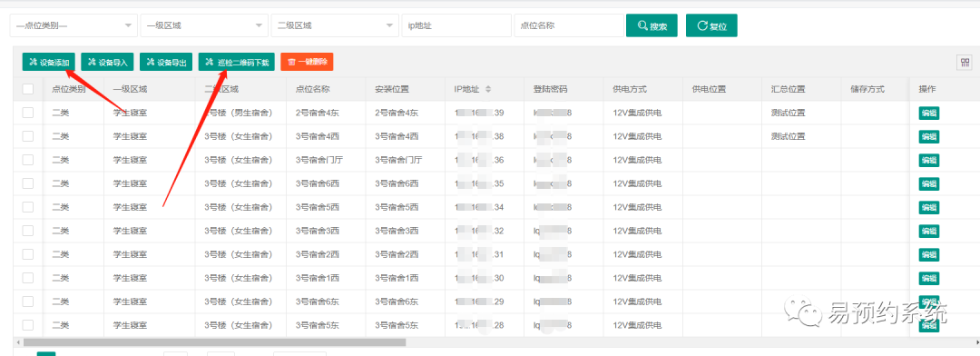Screen dimensions: 980x356
Task: Check the row for 3号宿舍4西
Action: (x=28, y=136)
